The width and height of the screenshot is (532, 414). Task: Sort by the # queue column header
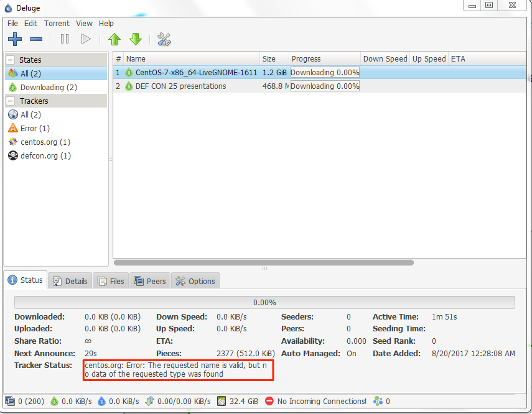(x=118, y=58)
